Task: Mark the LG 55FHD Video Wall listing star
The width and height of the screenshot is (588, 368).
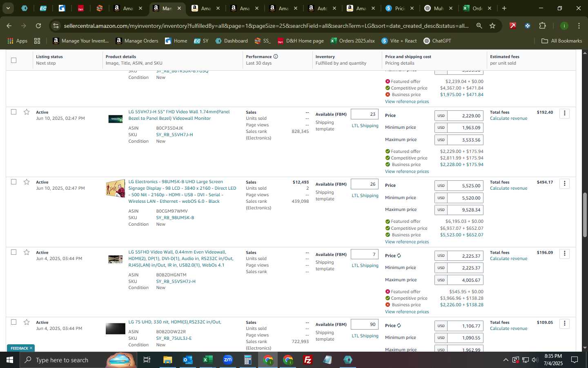Action: point(27,252)
